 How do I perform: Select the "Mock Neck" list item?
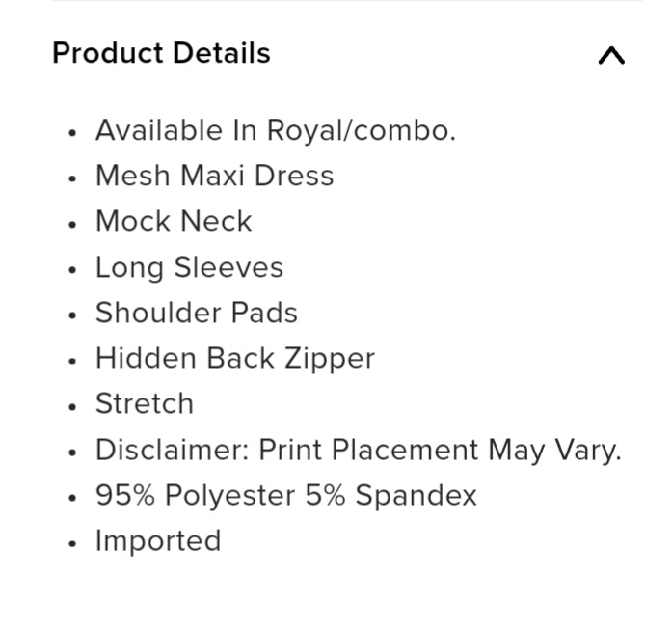click(174, 221)
